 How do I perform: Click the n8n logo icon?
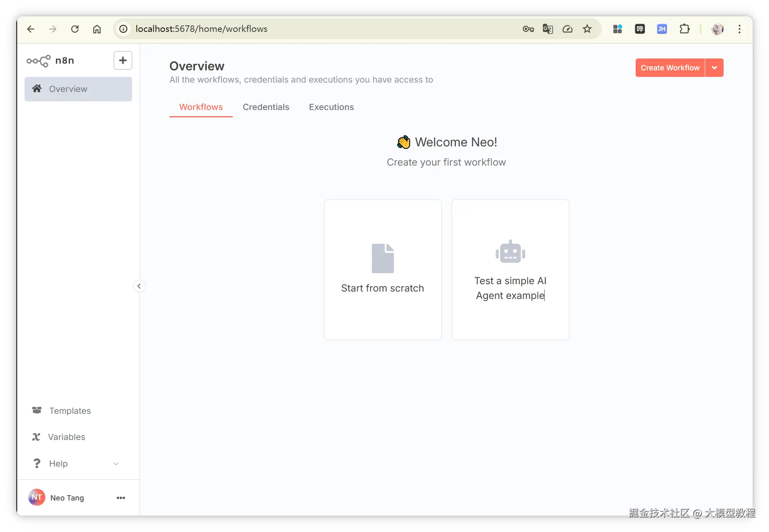pyautogui.click(x=38, y=61)
